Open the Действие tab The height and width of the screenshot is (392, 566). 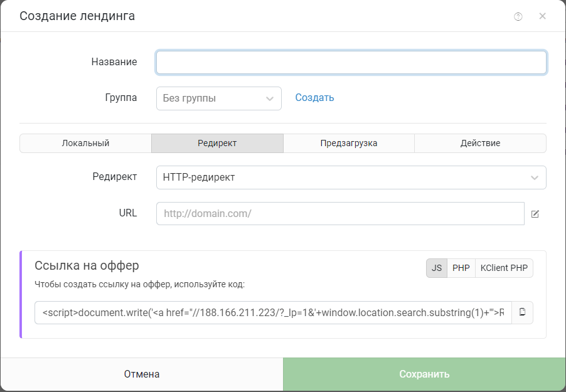(480, 143)
